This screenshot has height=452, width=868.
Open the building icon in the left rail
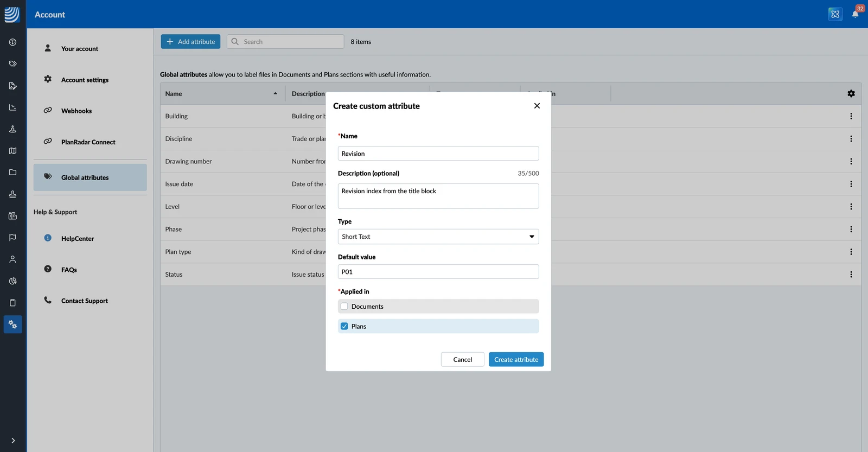[x=12, y=216]
